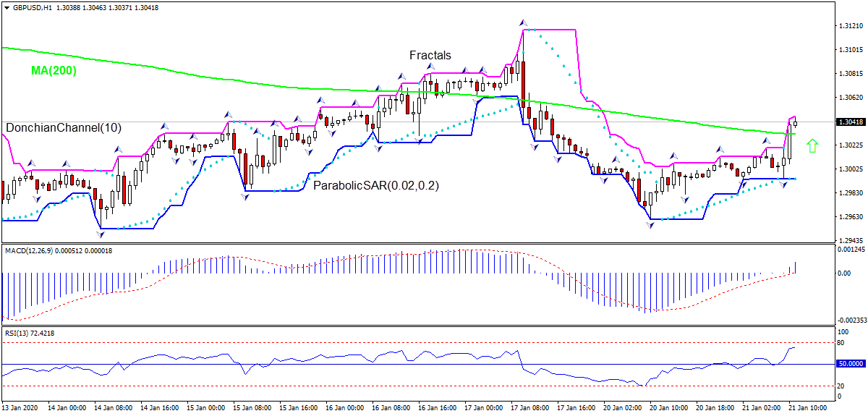The image size is (868, 416).
Task: Click the rightmost MACD histogram bar
Action: tap(795, 268)
